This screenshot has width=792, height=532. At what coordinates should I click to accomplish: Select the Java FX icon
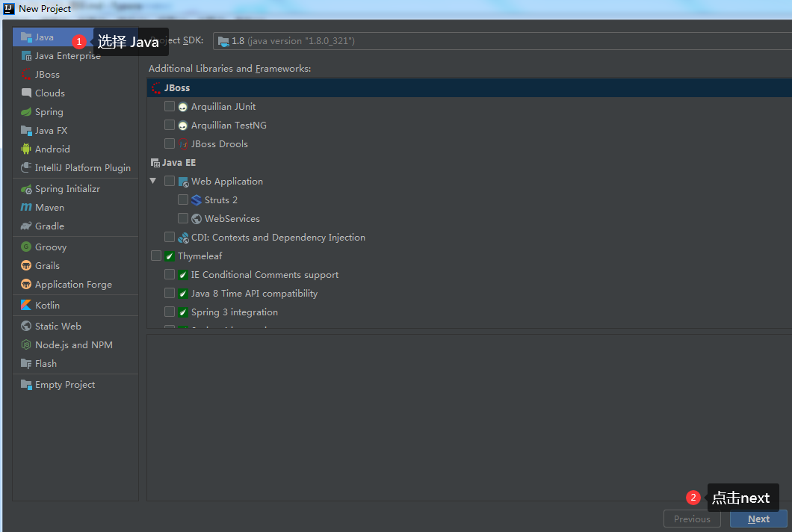coord(26,130)
